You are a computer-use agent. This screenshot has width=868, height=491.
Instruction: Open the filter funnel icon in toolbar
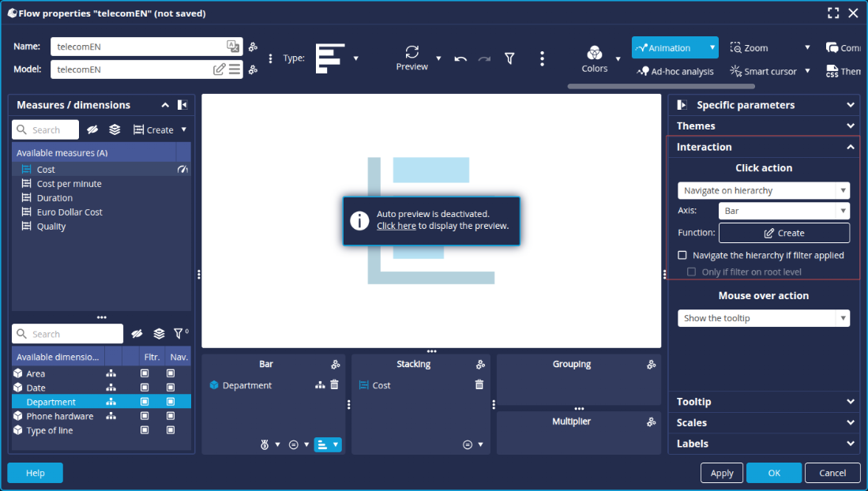[x=509, y=58]
